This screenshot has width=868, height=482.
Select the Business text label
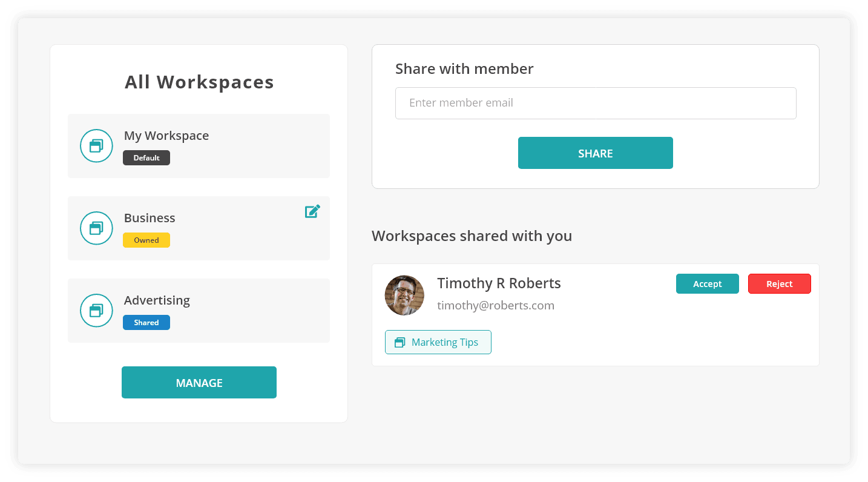150,218
